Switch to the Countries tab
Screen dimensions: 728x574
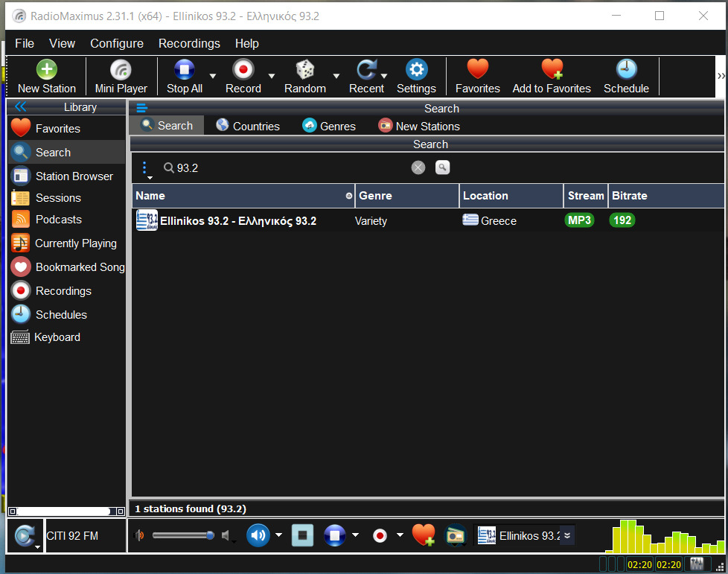click(x=248, y=126)
